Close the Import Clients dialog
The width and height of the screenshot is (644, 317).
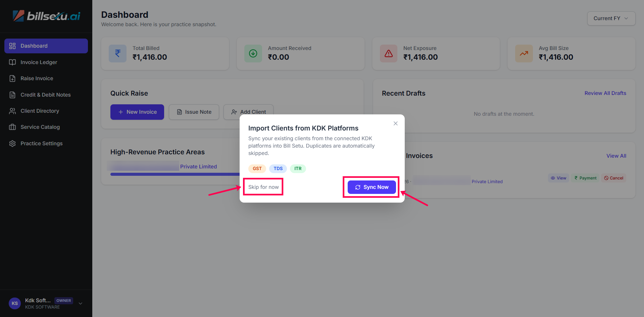point(396,123)
